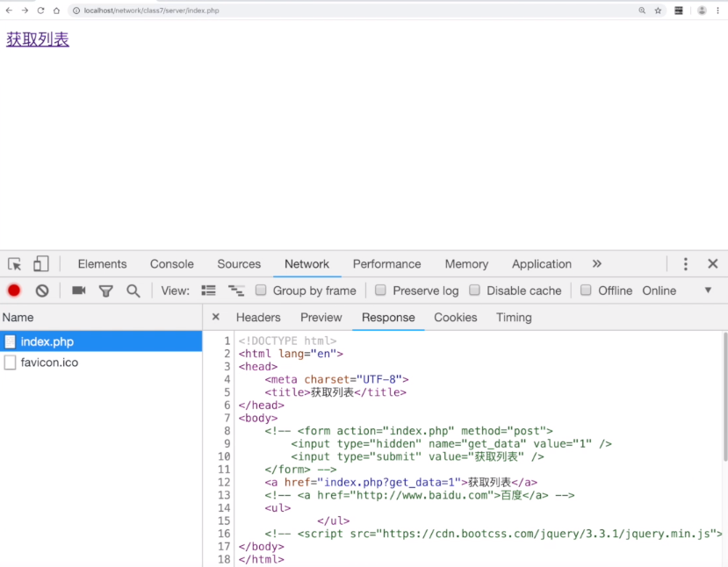The width and height of the screenshot is (728, 567).
Task: Open the Performance tab
Action: point(386,264)
